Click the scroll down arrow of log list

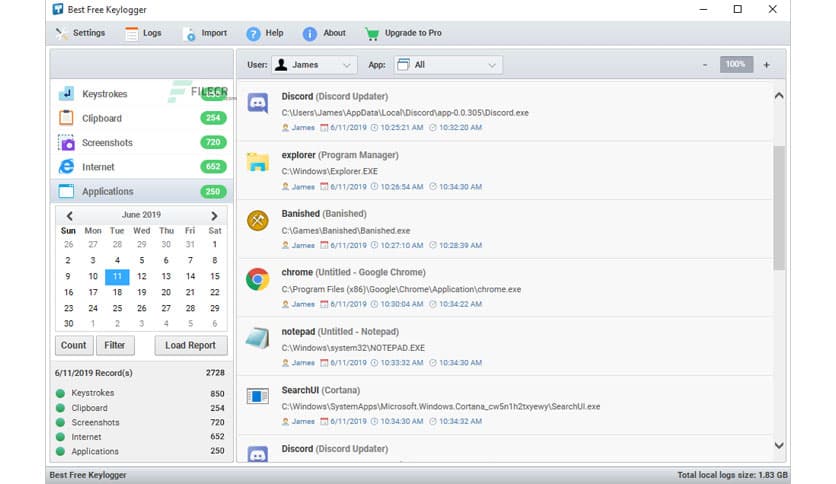point(779,446)
